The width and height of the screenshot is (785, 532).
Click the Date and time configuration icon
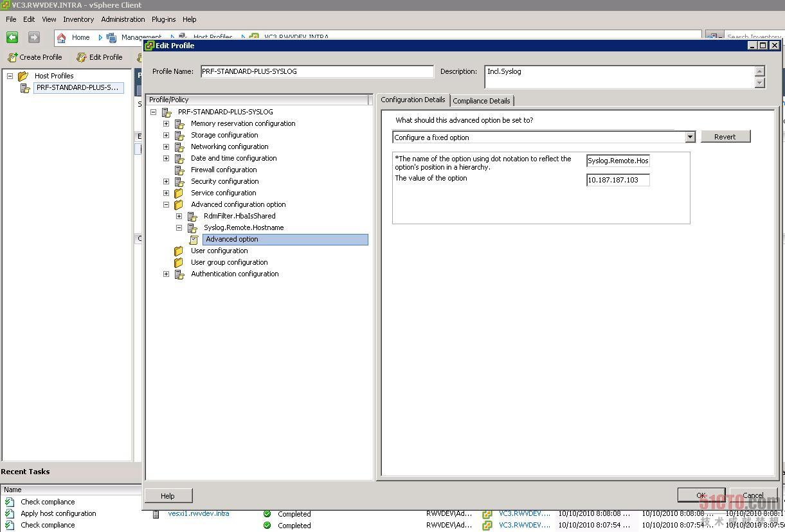[x=179, y=158]
